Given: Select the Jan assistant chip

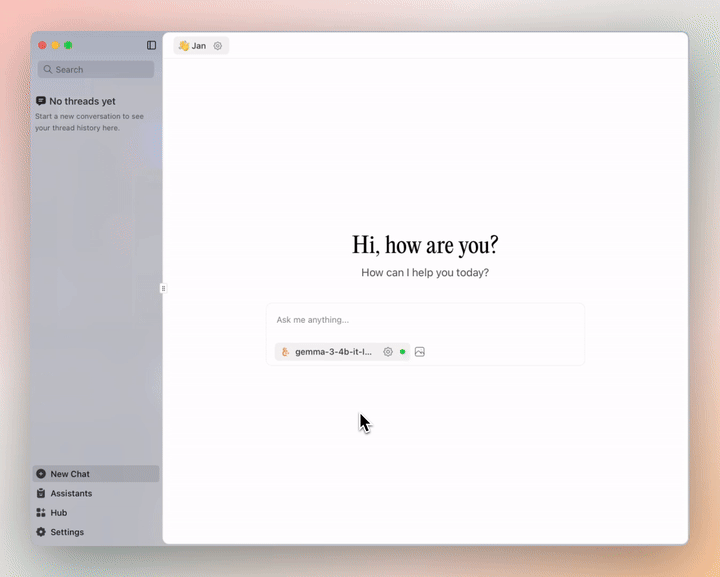Looking at the screenshot, I should click(x=200, y=46).
